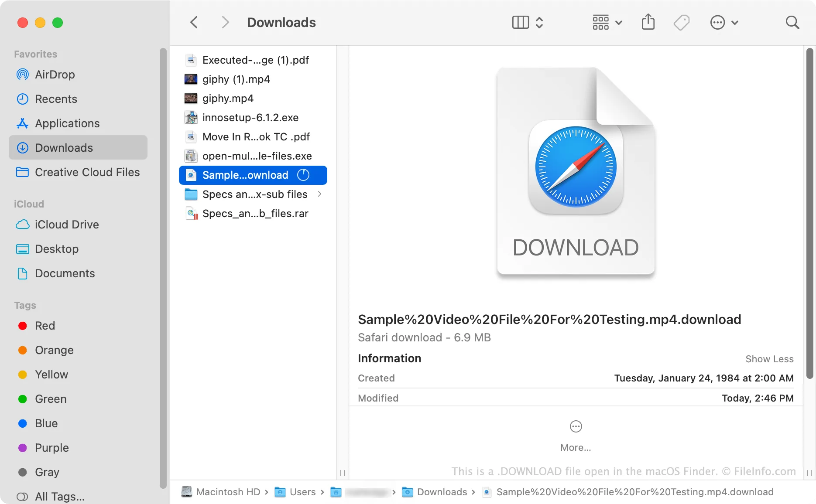Select the Executed-...ge (1).pdf file
This screenshot has width=816, height=504.
coord(253,60)
